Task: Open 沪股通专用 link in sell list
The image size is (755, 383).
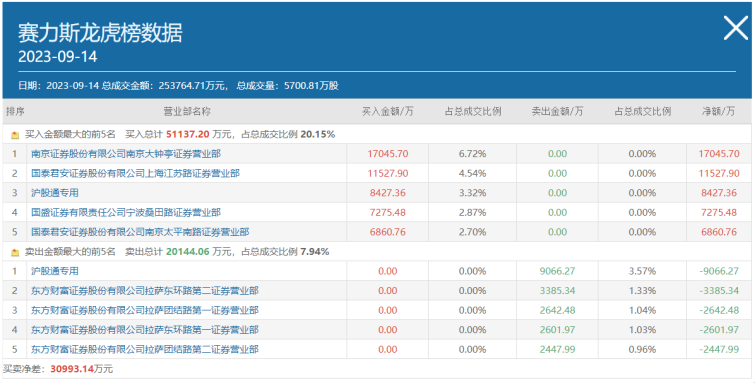Action: (x=55, y=271)
